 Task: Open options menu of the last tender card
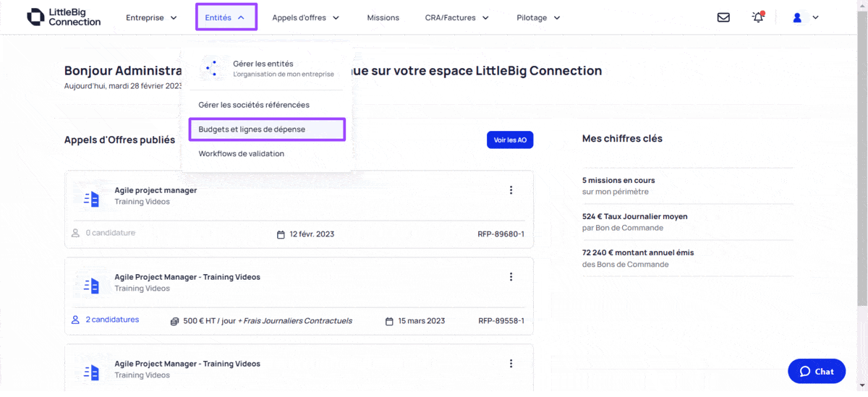[511, 364]
